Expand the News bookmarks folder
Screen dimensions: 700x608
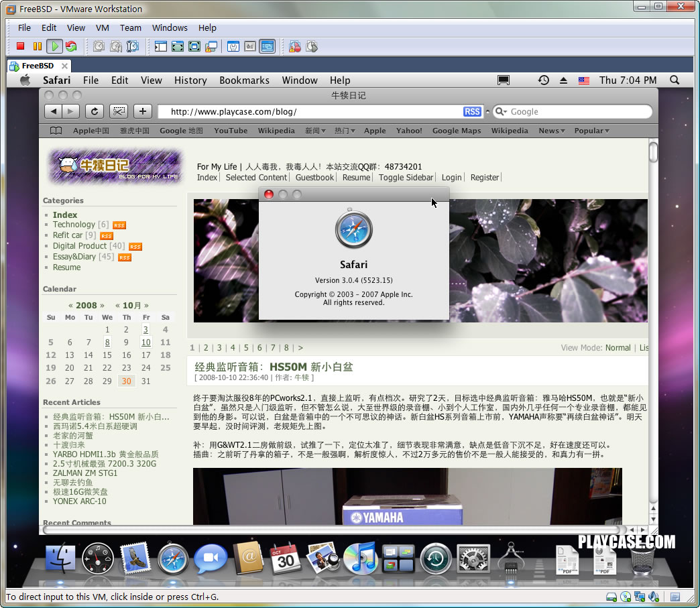click(552, 131)
